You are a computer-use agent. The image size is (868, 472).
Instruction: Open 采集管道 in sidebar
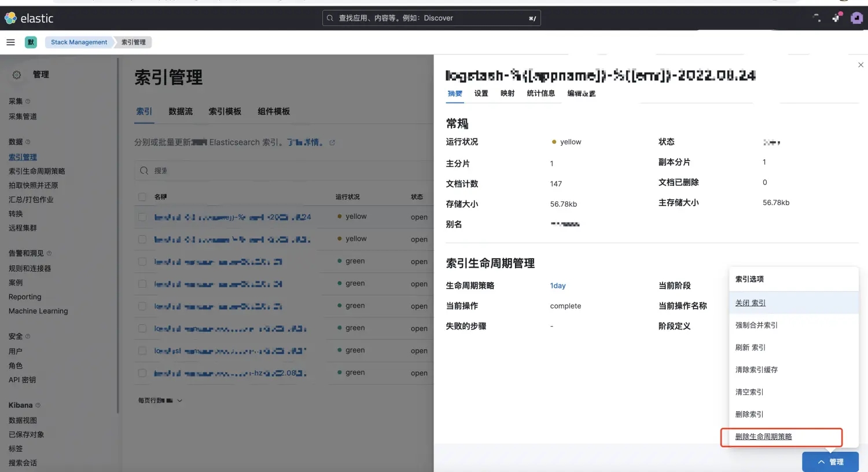pos(23,116)
